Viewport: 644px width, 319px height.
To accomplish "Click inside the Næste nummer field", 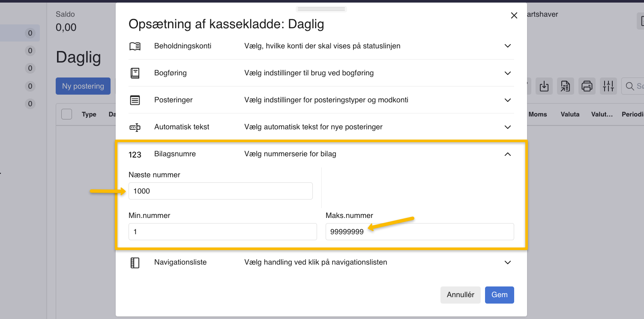I will click(220, 191).
